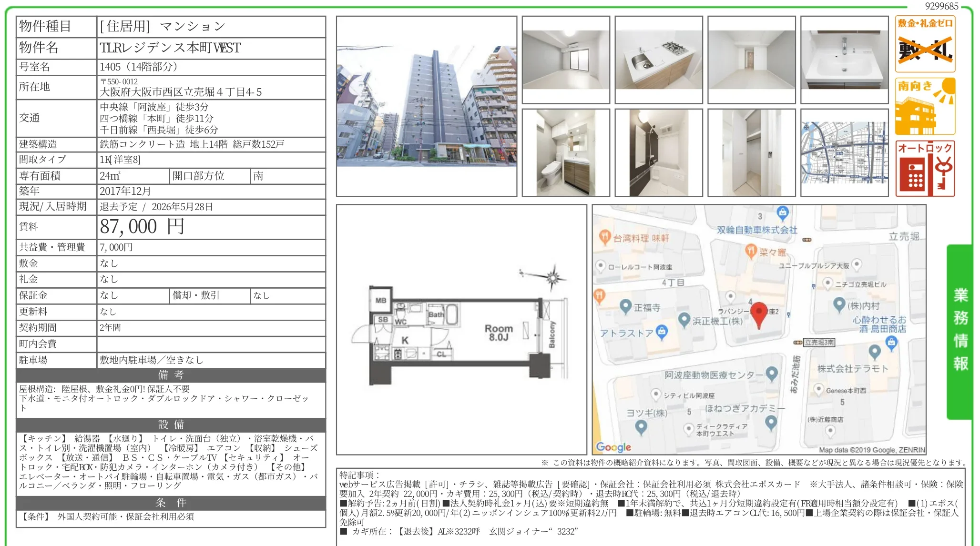980x546 pixels.
Task: Click the 台湾料理 味軒 restaurant map marker
Action: 604,237
